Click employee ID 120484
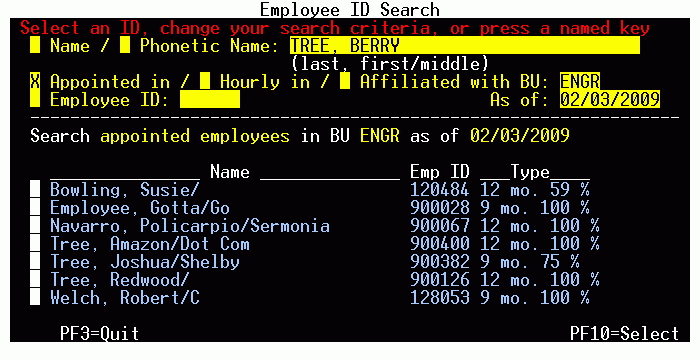The image size is (700, 360). tap(440, 189)
